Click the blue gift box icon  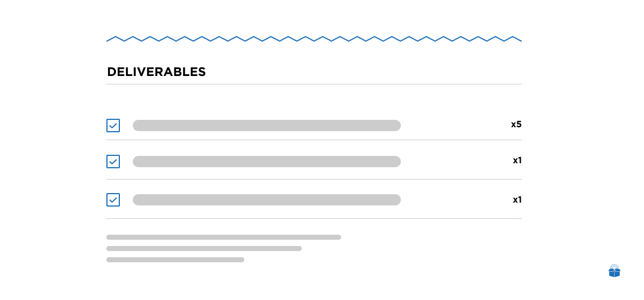tap(614, 271)
